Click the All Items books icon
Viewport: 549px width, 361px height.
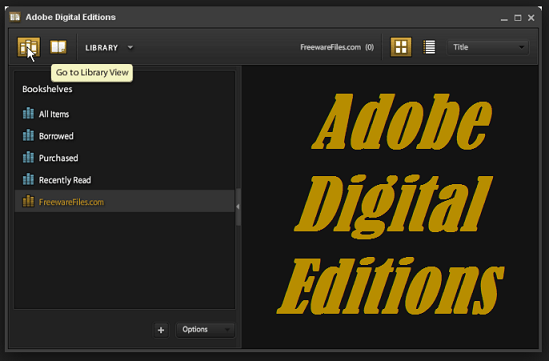(x=28, y=113)
